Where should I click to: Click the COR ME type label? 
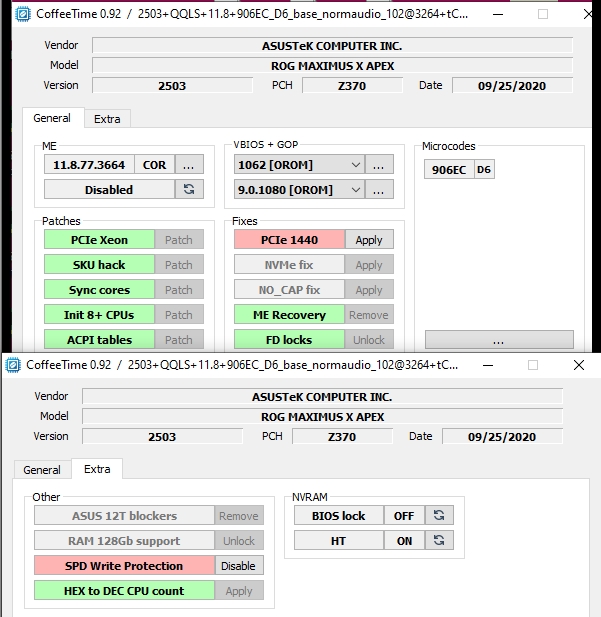pyautogui.click(x=155, y=164)
